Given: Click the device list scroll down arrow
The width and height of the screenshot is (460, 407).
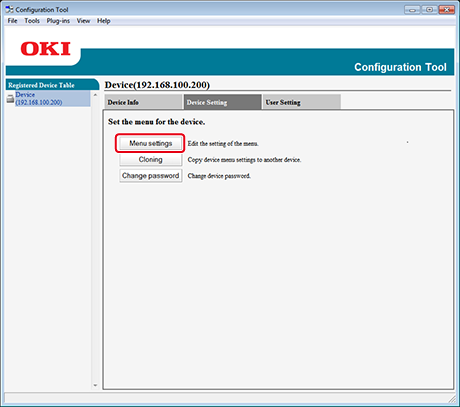Looking at the screenshot, I should (95, 385).
